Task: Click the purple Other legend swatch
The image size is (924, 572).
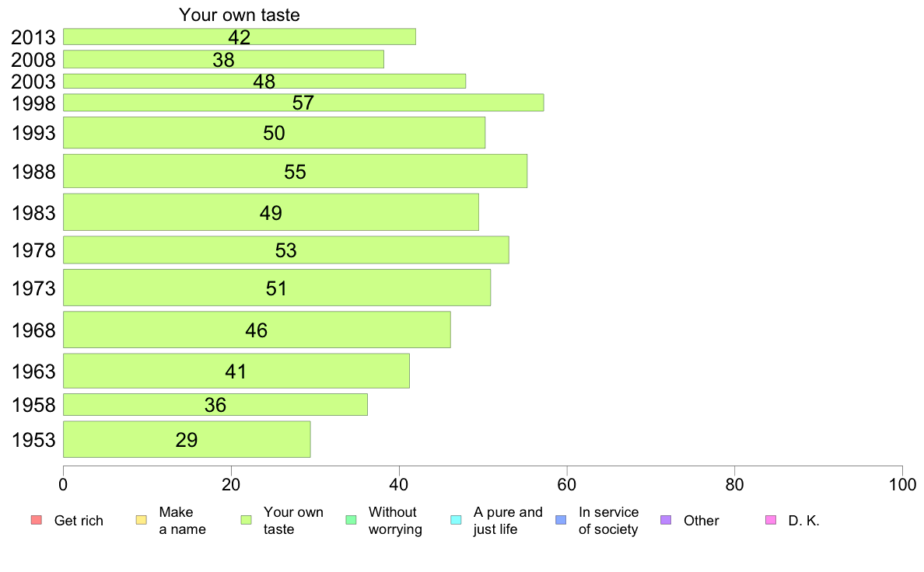Action: coord(666,520)
